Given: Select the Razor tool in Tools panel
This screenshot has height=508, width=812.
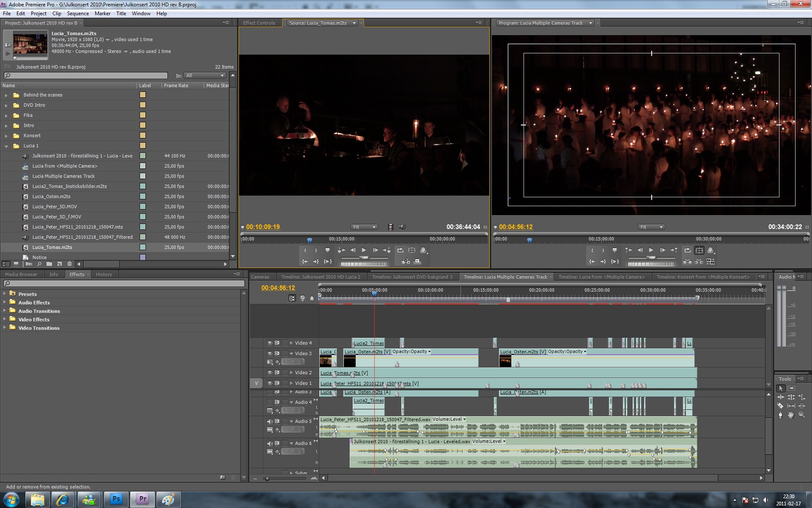Looking at the screenshot, I should click(x=780, y=406).
